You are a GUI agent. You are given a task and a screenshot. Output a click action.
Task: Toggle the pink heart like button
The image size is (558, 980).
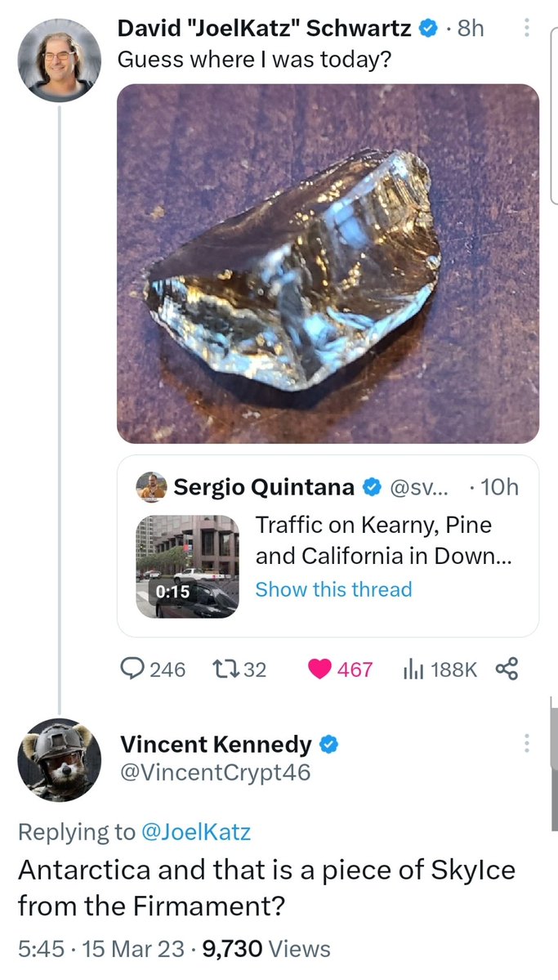tap(319, 669)
